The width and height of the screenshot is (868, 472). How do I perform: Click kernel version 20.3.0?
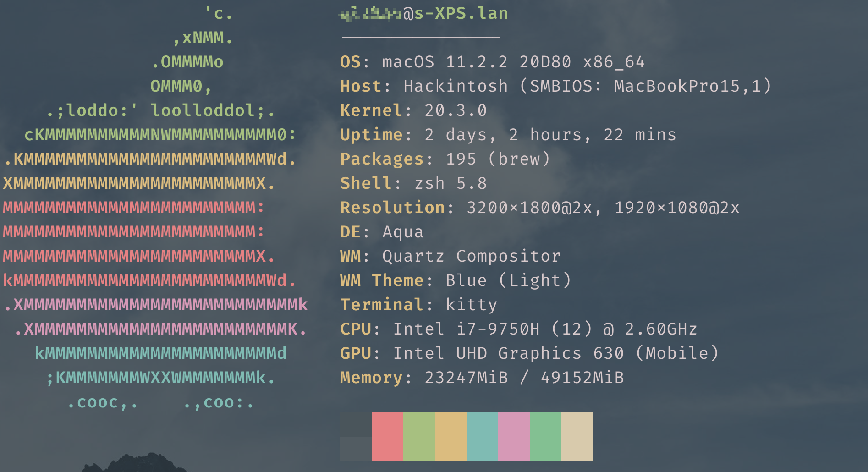(456, 110)
